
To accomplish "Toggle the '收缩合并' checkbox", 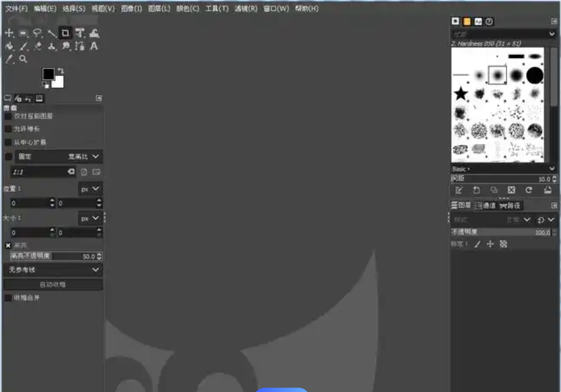I will tap(8, 298).
